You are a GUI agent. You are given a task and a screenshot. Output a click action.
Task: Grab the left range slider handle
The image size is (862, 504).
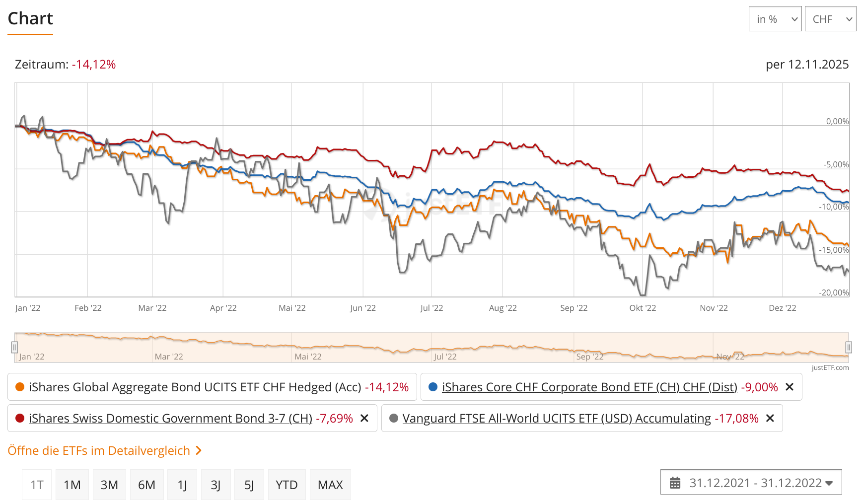pyautogui.click(x=14, y=347)
